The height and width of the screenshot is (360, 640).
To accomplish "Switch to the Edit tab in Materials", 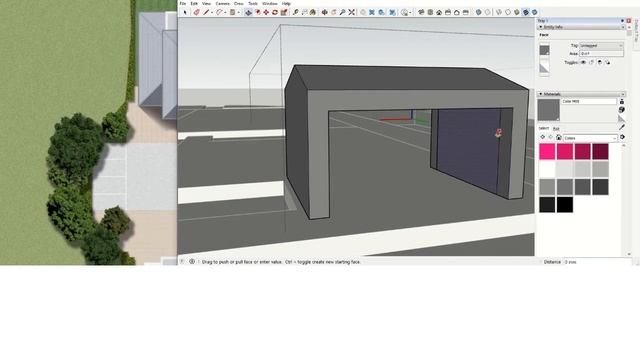I will click(556, 129).
